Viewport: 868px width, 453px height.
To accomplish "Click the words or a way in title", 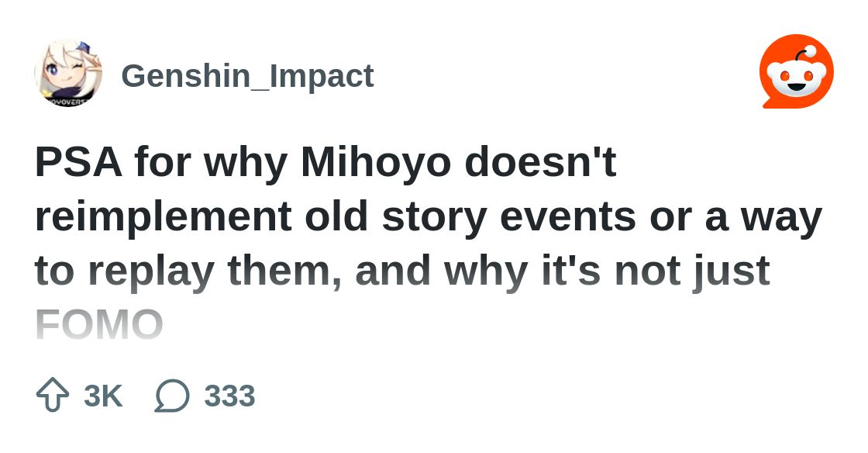I will coord(736,217).
